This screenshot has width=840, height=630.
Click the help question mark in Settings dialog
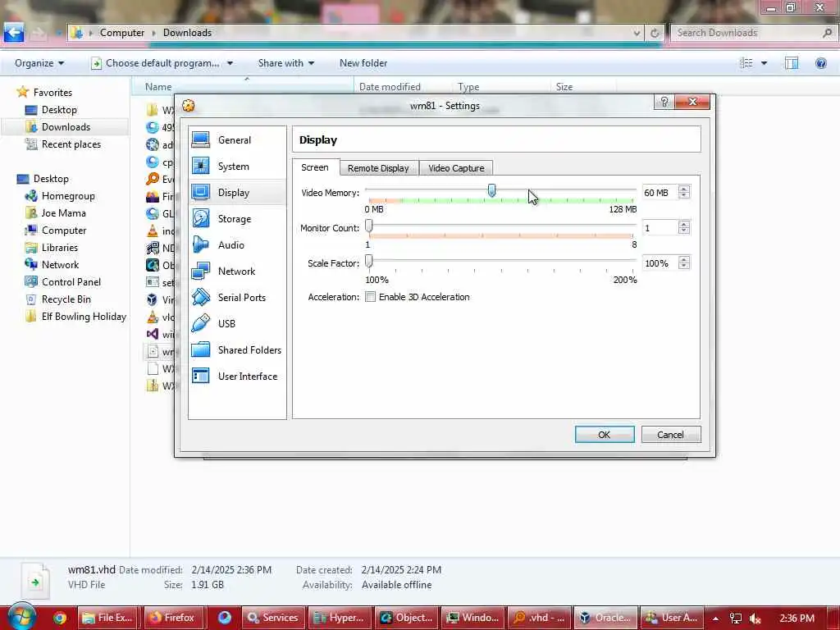(664, 102)
